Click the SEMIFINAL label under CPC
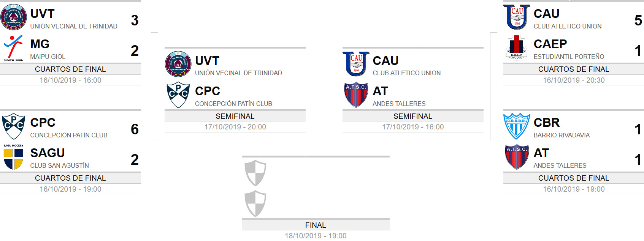The image size is (644, 241). (x=235, y=116)
